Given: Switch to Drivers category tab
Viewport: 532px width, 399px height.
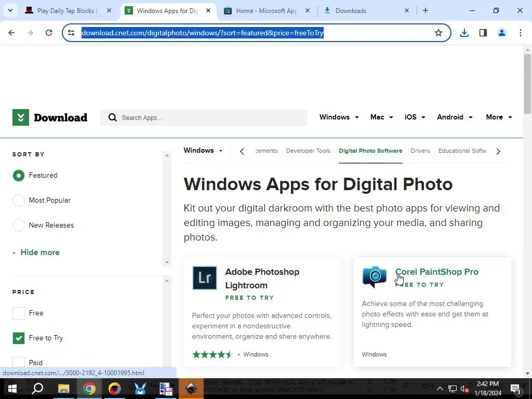Looking at the screenshot, I should (420, 151).
